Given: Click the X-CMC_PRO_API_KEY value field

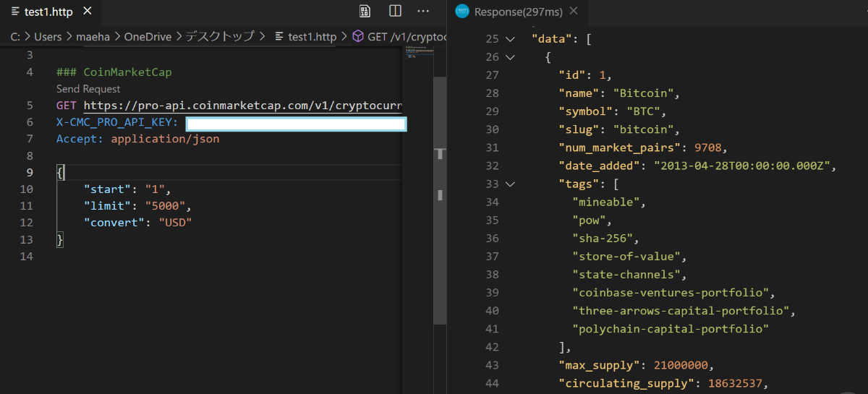Looking at the screenshot, I should tap(296, 123).
